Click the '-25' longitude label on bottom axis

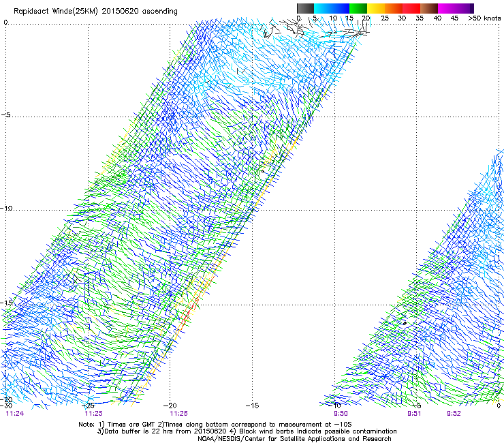[89, 406]
